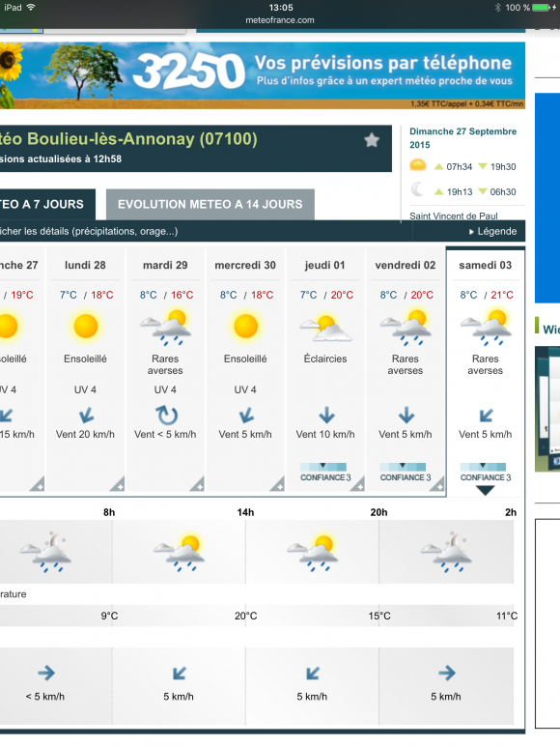Screen dimensions: 560x747
Task: Click the partly cloudy icon for jeudi 01
Action: pyautogui.click(x=326, y=328)
